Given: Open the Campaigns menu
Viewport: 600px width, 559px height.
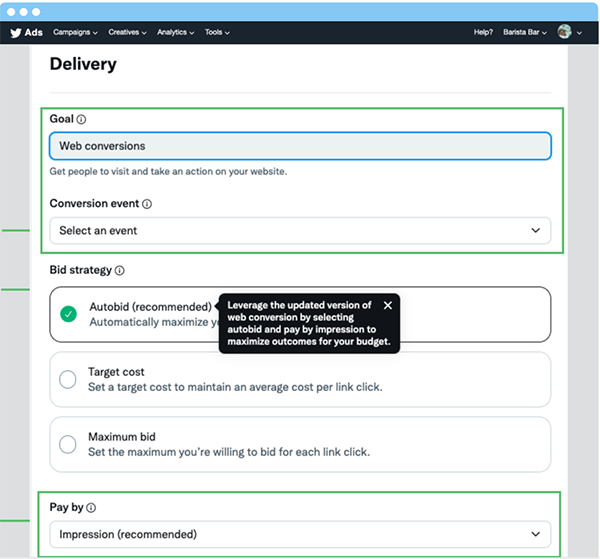Looking at the screenshot, I should tap(75, 32).
